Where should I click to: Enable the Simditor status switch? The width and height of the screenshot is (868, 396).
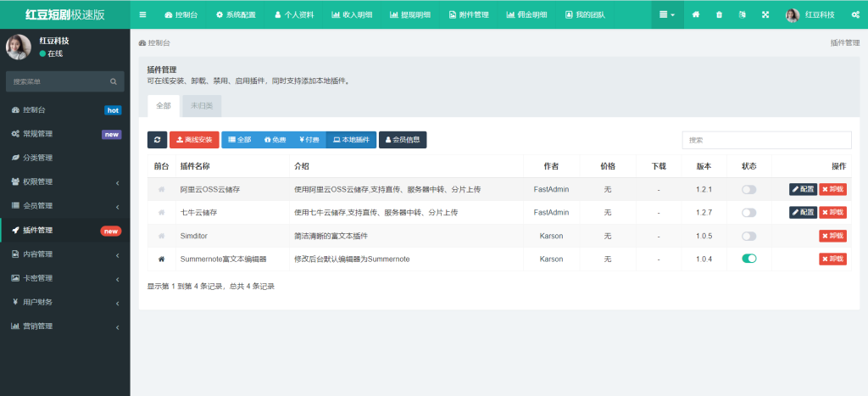click(749, 236)
